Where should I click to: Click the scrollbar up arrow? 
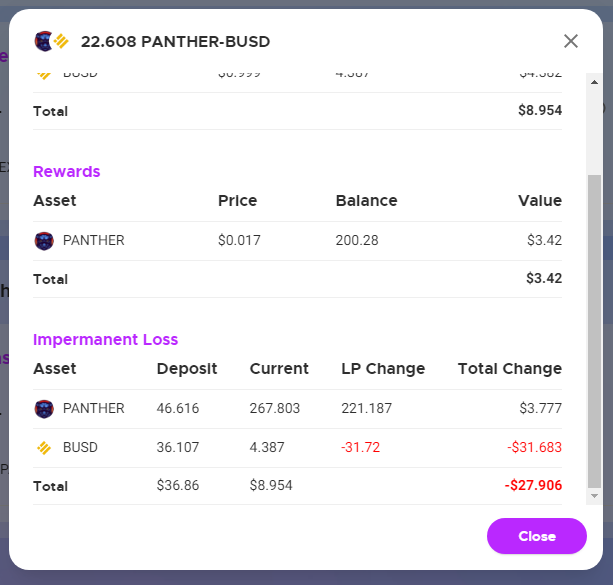click(x=594, y=82)
